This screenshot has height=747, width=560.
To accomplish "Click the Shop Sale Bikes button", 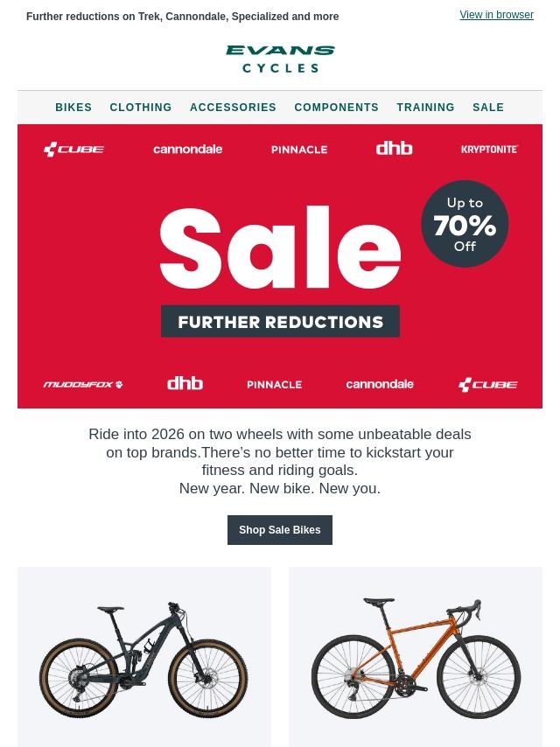I will (x=280, y=530).
